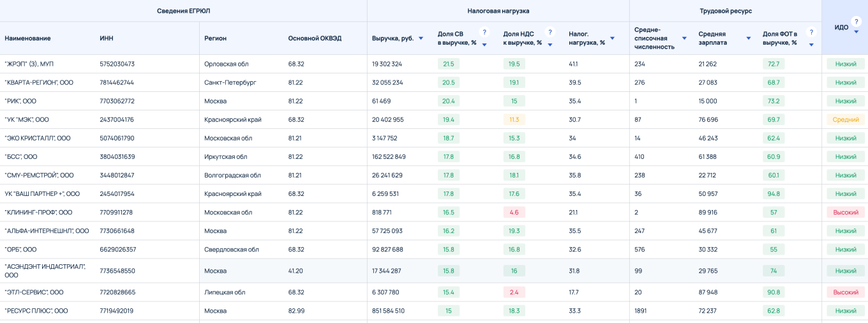
Task: Select the Трудовой ресурс group header
Action: point(726,11)
